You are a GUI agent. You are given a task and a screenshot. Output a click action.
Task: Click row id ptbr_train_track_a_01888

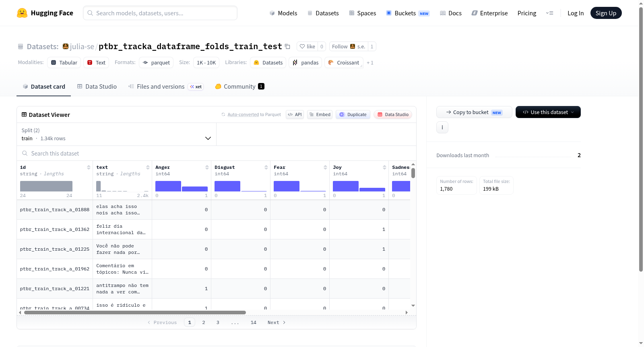tap(55, 210)
